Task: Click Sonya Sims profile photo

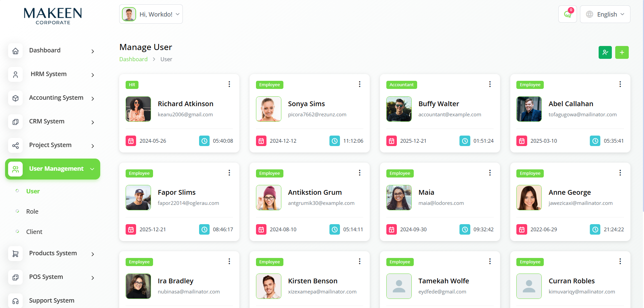Action: tap(269, 109)
